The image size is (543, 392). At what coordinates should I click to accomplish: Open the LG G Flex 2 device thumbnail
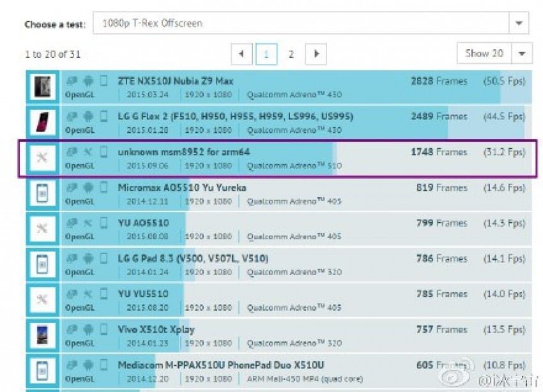click(42, 122)
